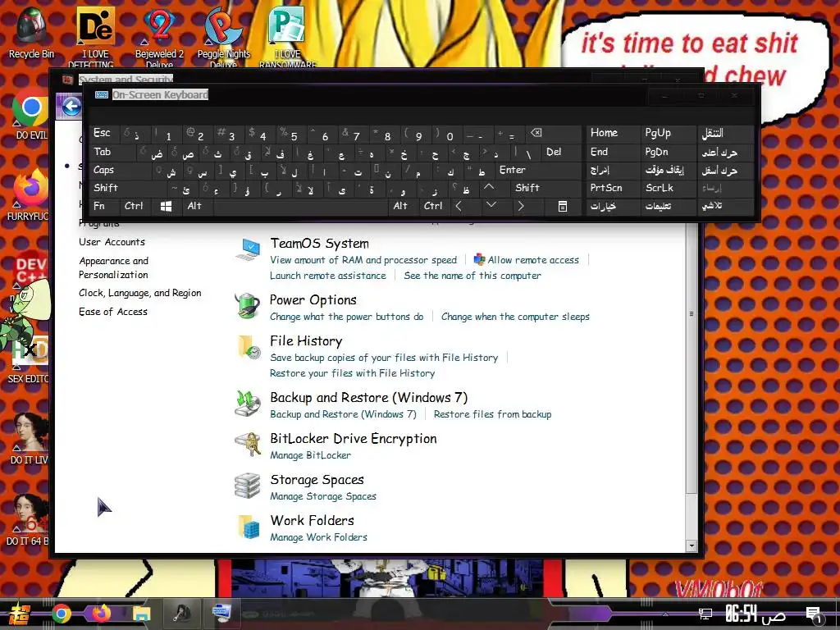Tap the space bar on the On-Screen Keyboard
Viewport: 840px width, 630px height.
point(301,206)
